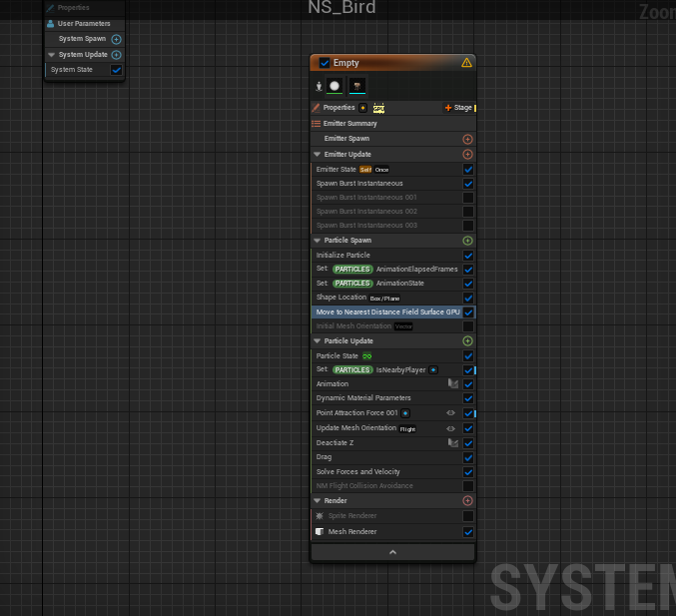Uncheck the Initialize Particle module

(x=468, y=256)
